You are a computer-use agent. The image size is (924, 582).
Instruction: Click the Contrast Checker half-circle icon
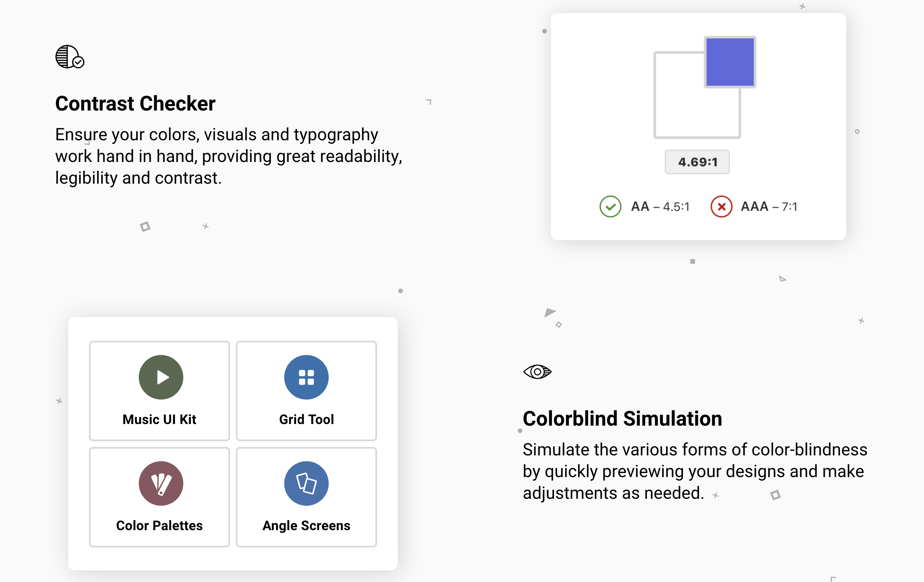coord(69,57)
